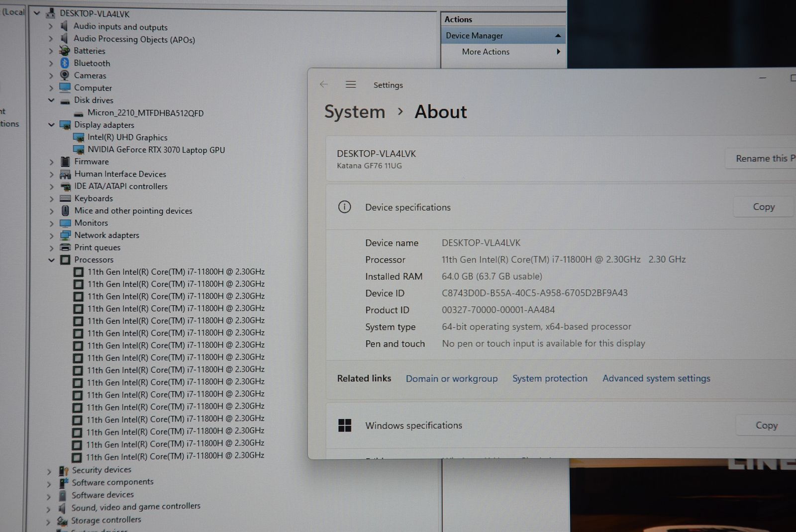Open the More Actions submenu
The image size is (796, 532).
coord(558,52)
